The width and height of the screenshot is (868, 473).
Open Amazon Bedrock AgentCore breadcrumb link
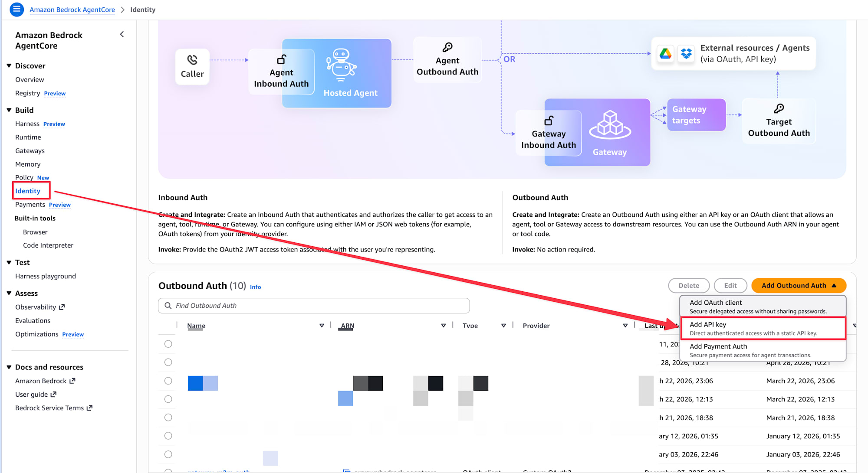(72, 10)
